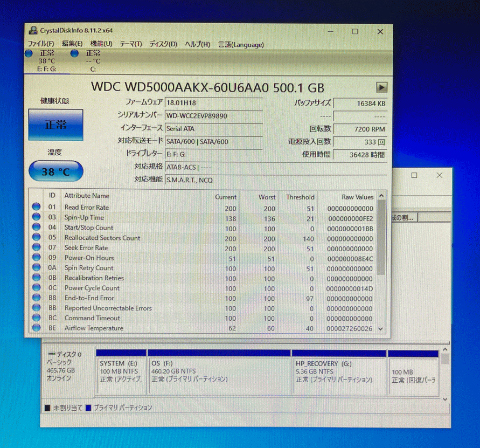Click status icon for Power Cycle Count
The height and width of the screenshot is (448, 480).
pyautogui.click(x=36, y=287)
